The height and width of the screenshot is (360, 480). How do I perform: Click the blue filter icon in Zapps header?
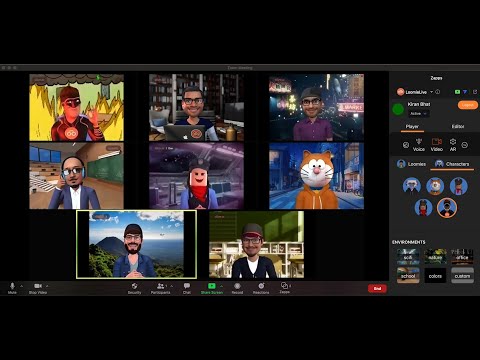click(465, 92)
